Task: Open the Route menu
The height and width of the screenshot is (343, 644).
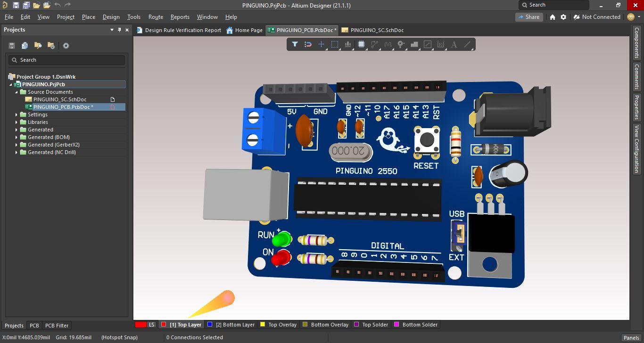Action: click(156, 17)
